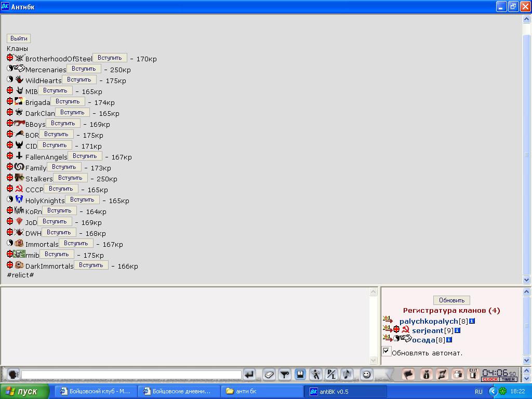Click the Регистратура кланов (4) heading
The image size is (532, 399).
tap(451, 311)
